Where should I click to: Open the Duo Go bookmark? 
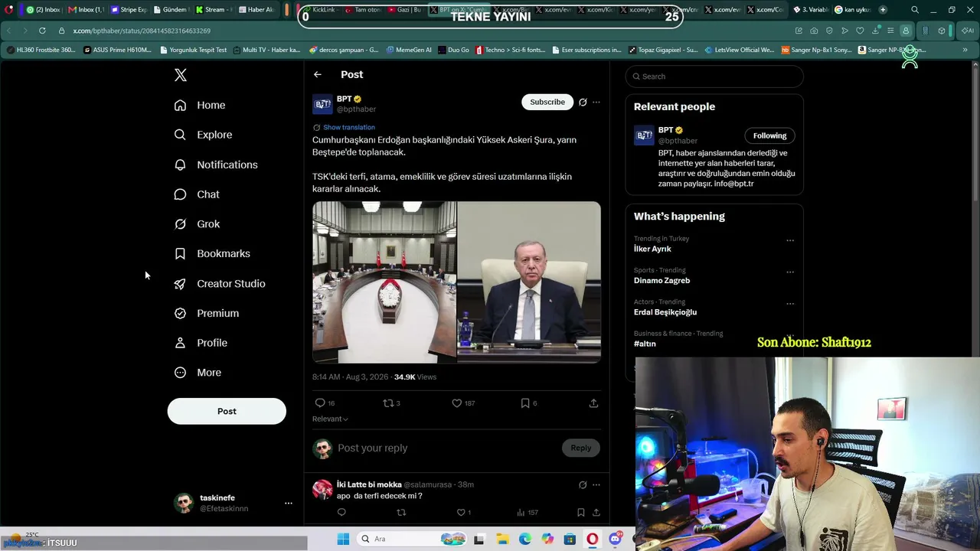[x=453, y=50]
